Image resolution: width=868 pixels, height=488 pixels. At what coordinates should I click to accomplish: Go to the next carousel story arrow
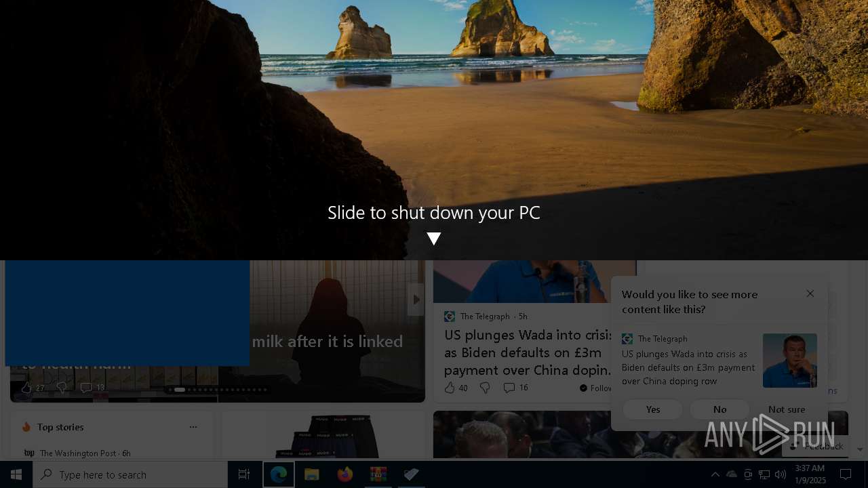click(x=416, y=300)
